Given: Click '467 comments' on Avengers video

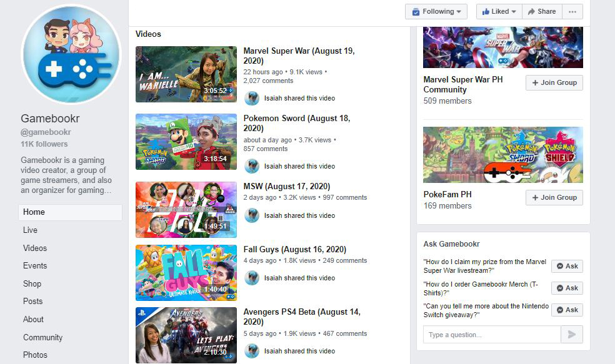Looking at the screenshot, I should point(345,333).
